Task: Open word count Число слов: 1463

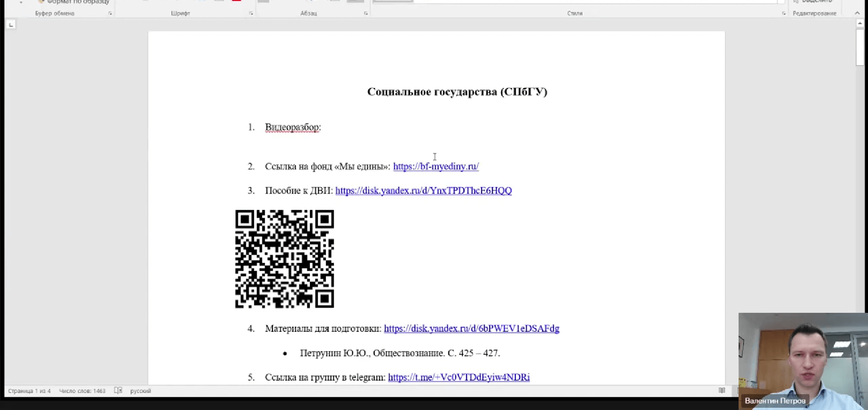Action: point(82,391)
